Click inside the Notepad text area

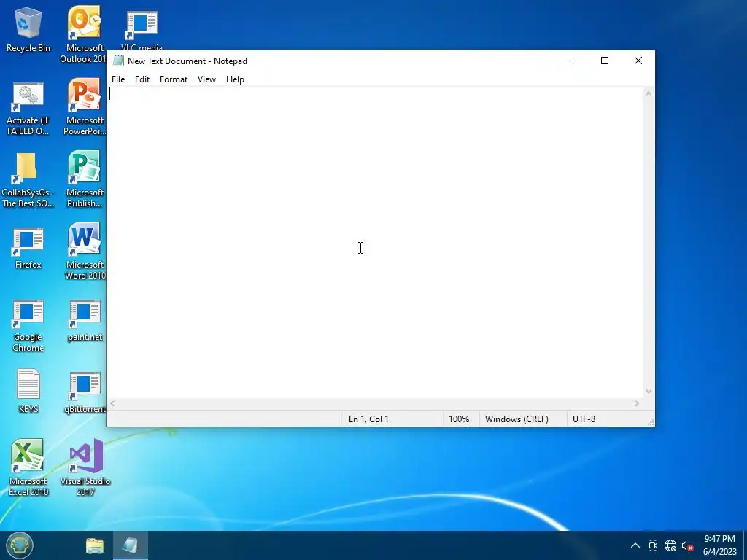point(375,242)
